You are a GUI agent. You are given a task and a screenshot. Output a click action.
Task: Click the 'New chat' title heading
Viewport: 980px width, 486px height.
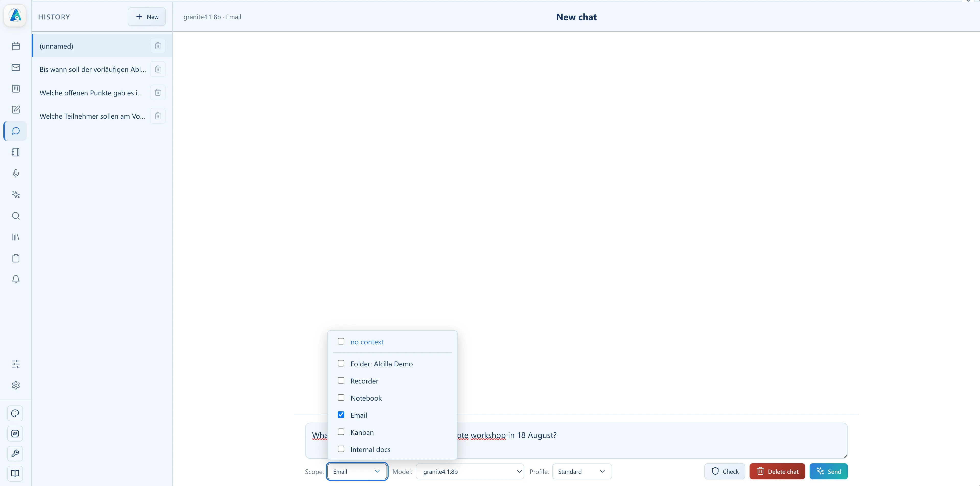click(576, 17)
